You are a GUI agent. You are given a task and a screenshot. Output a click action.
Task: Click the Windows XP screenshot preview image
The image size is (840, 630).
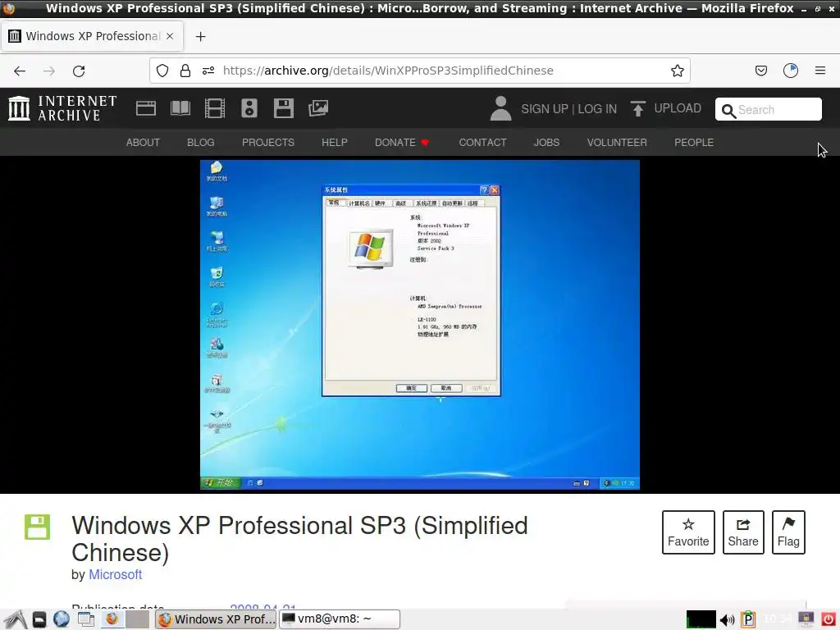[x=420, y=325]
